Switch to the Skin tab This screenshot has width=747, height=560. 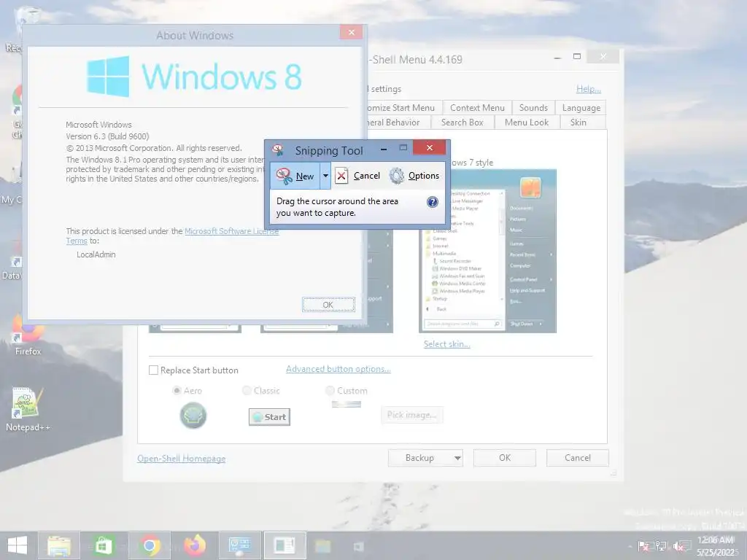click(578, 122)
